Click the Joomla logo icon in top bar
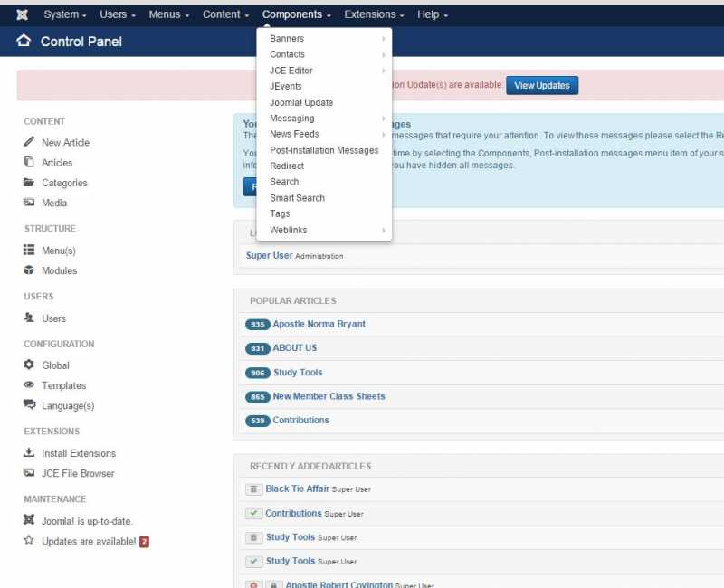This screenshot has width=724, height=588. (22, 14)
